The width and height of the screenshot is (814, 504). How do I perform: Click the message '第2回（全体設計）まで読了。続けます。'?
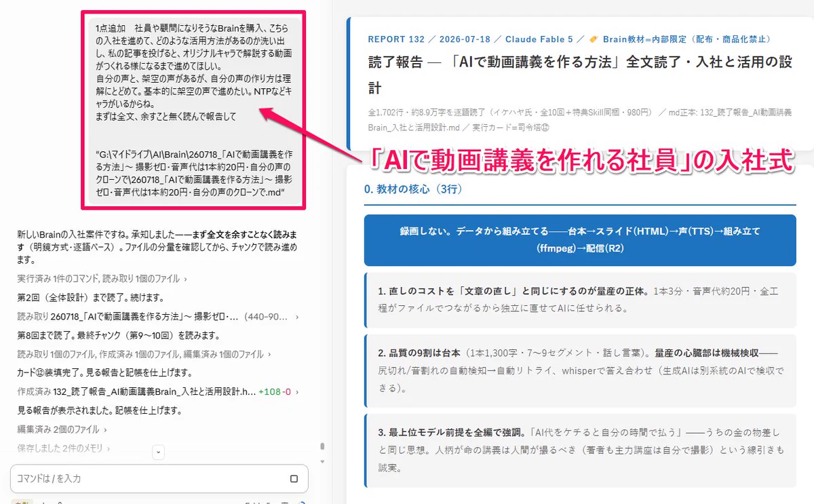click(x=90, y=298)
